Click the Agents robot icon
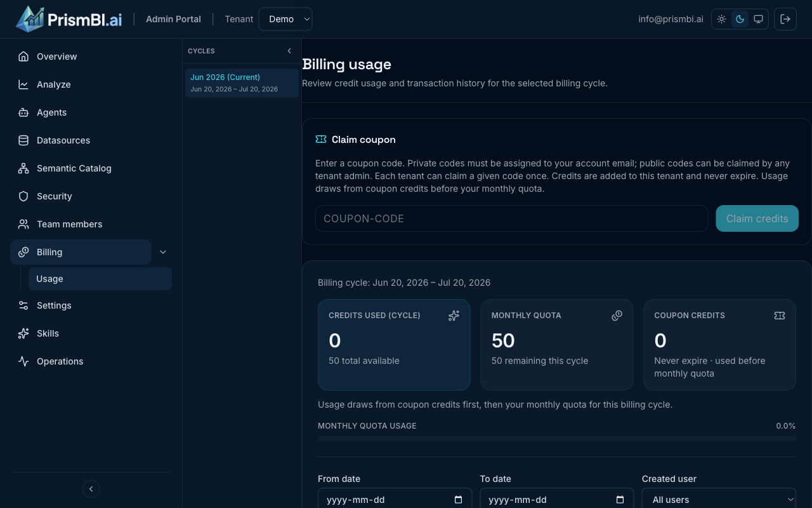The image size is (812, 508). coord(23,112)
